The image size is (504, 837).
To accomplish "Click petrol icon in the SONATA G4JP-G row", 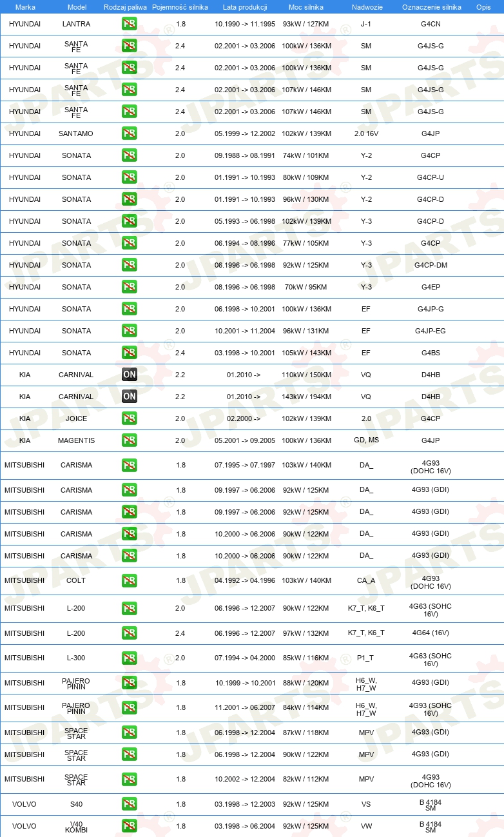I will (x=129, y=309).
